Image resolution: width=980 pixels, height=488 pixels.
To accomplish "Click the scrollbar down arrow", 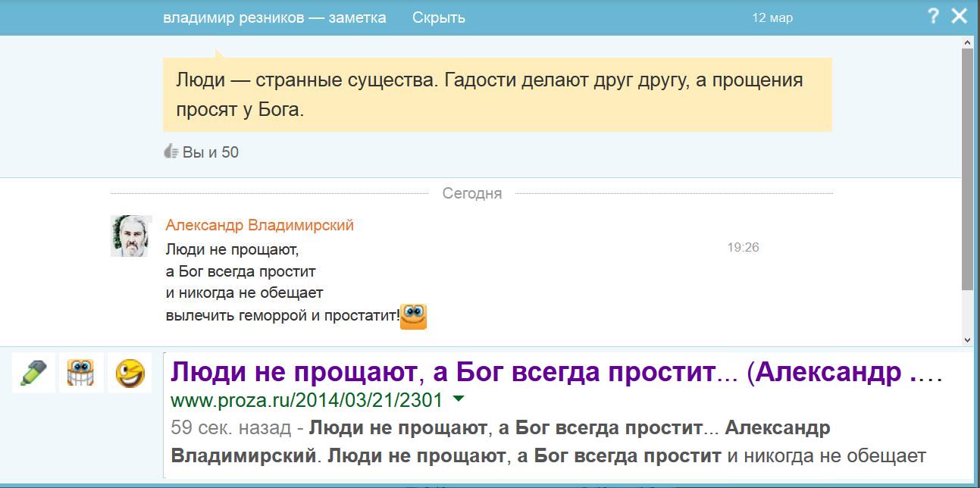I will click(967, 340).
